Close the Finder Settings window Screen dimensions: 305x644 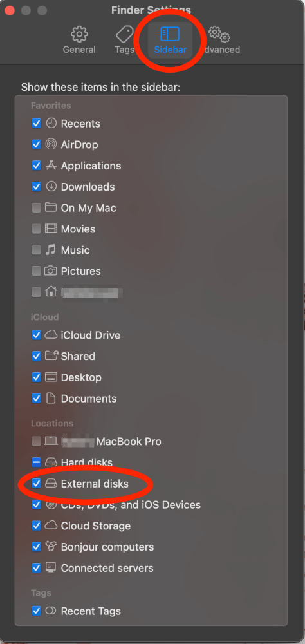10,10
